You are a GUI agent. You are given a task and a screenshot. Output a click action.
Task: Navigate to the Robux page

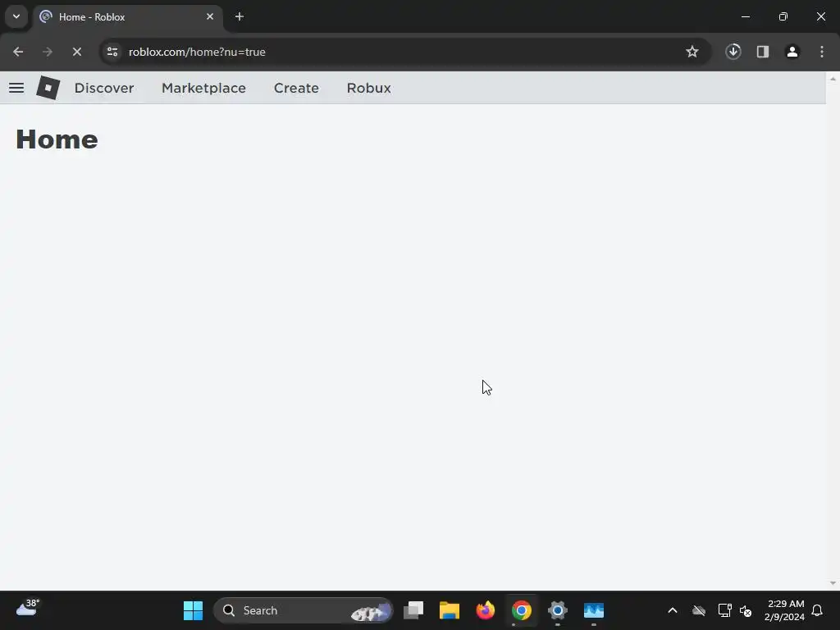(x=368, y=88)
